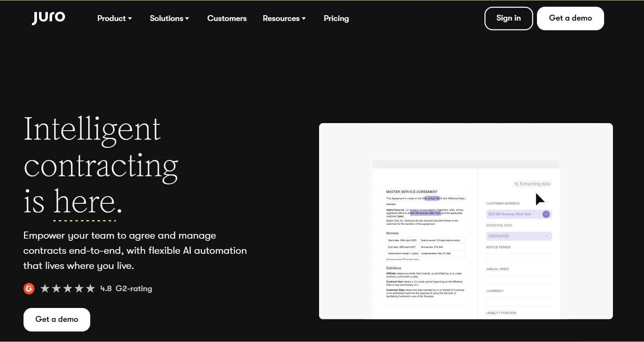Click the purple checkmark on the address field
Image resolution: width=644 pixels, height=342 pixels.
(546, 214)
